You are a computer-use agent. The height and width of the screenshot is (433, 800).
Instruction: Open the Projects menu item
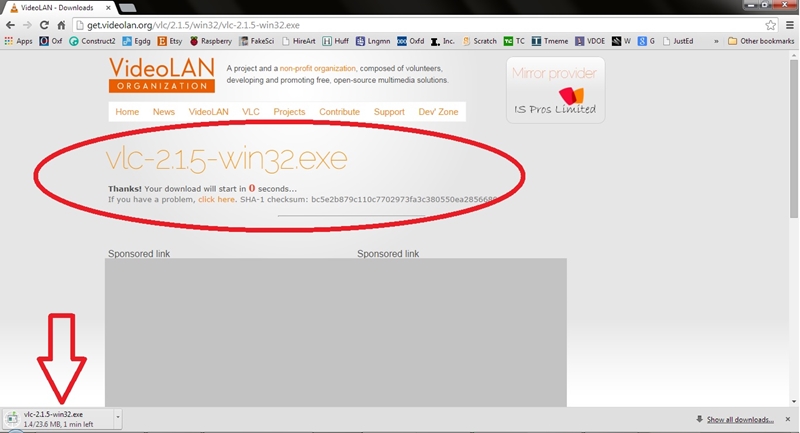(289, 112)
